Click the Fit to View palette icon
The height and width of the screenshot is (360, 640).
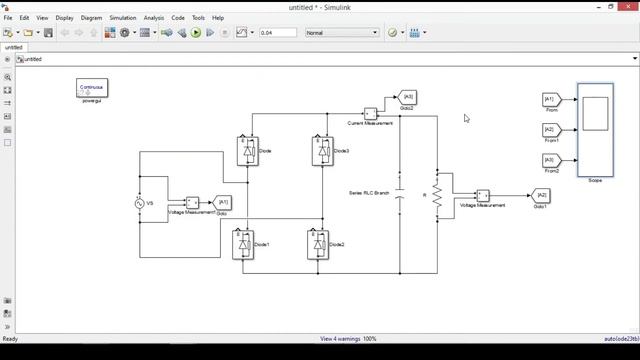[7, 90]
